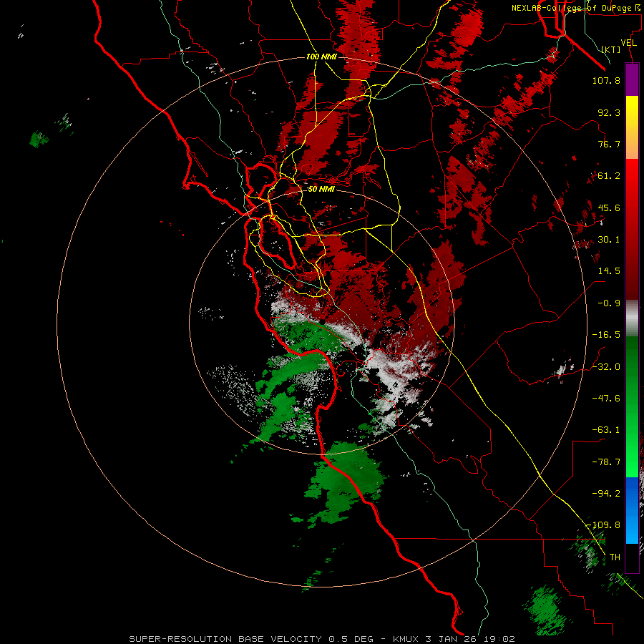Click the 76.7 scale value
This screenshot has width=644, height=644.
[x=609, y=144]
